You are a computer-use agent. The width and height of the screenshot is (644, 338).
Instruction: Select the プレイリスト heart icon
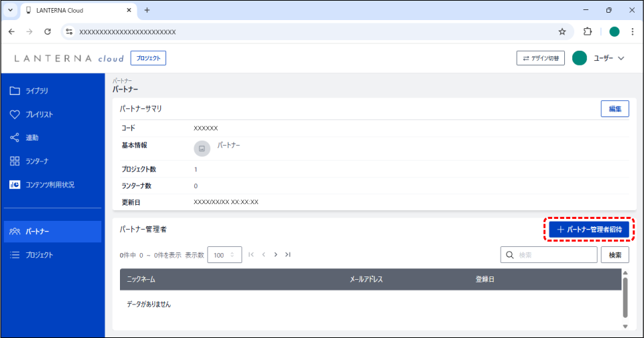pyautogui.click(x=15, y=114)
